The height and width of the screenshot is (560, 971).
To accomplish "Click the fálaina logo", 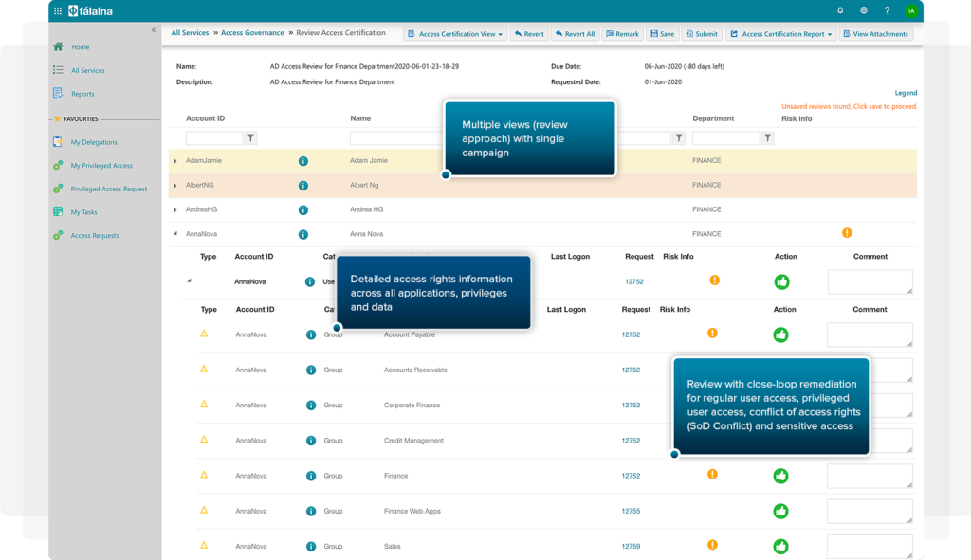I will 90,10.
